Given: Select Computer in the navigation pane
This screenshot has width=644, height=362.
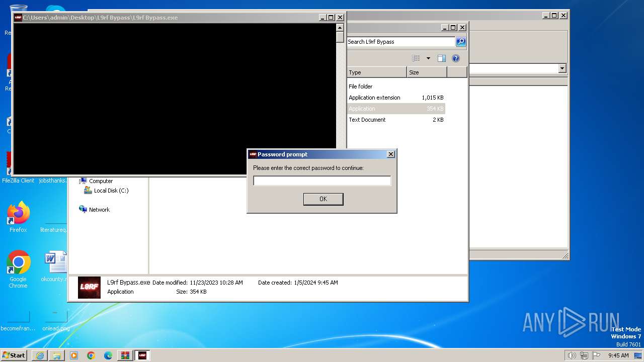Looking at the screenshot, I should tap(101, 181).
